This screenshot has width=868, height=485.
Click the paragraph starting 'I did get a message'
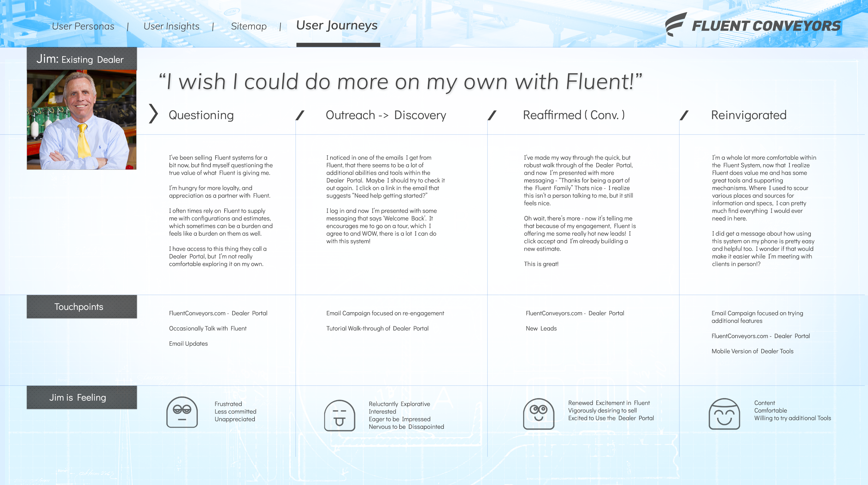pyautogui.click(x=763, y=249)
